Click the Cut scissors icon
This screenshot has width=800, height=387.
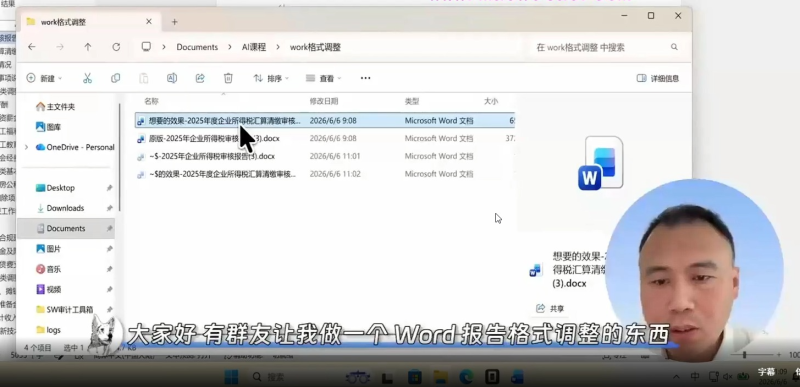[87, 78]
